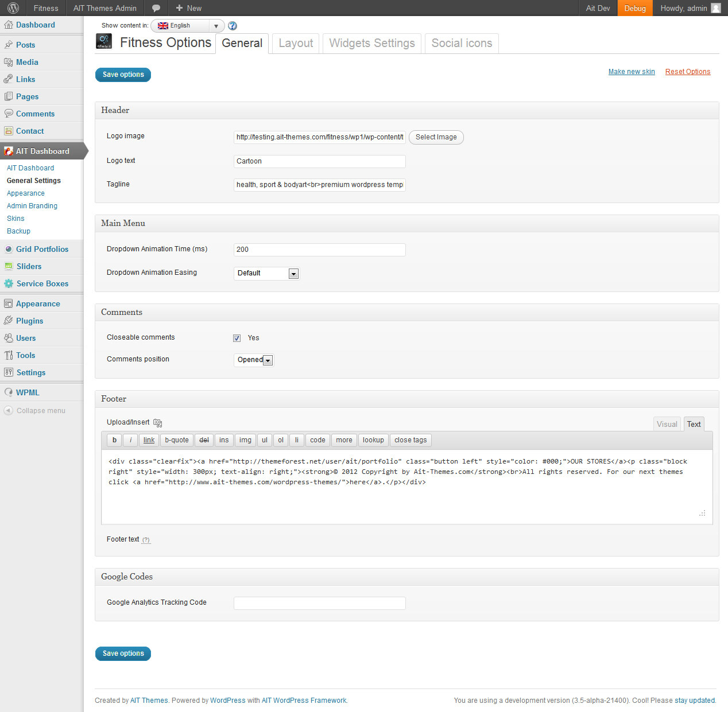Click the Collapse menu arrow icon
This screenshot has width=728, height=712.
(9, 411)
